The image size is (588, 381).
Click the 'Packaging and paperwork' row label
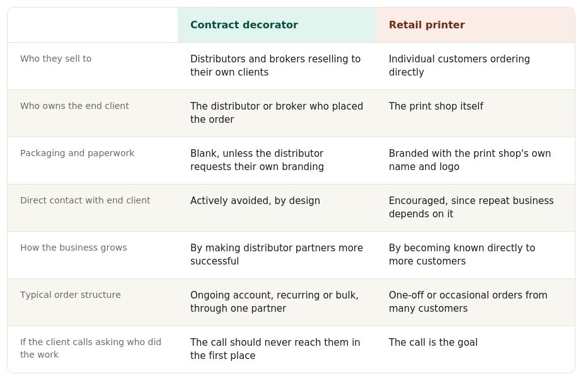click(x=78, y=153)
